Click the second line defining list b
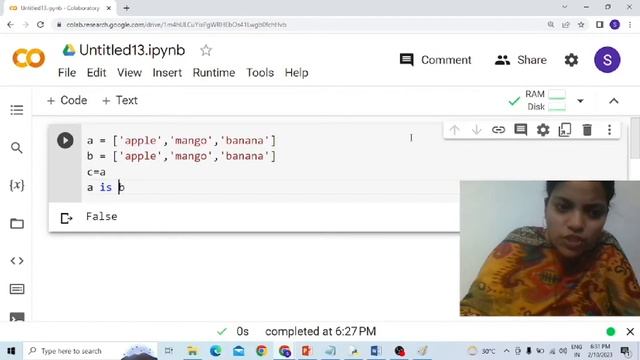640x360 pixels. pyautogui.click(x=181, y=156)
